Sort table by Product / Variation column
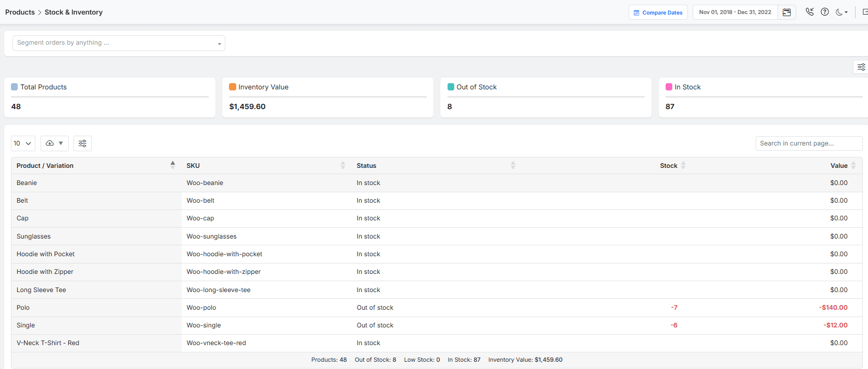Screen dimensions: 868x369 pos(173,165)
